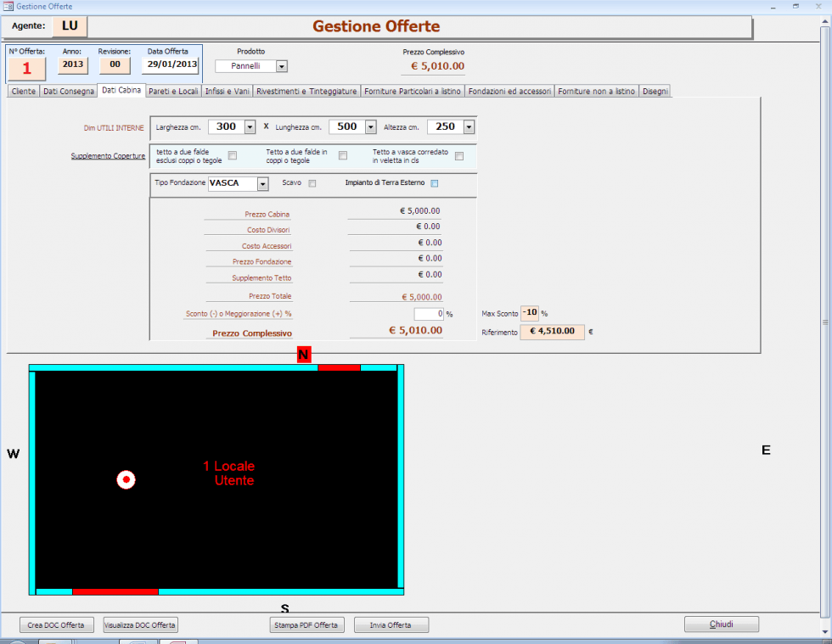Tick Tetto a vasca corredato in veletta
The image size is (832, 644).
point(458,155)
